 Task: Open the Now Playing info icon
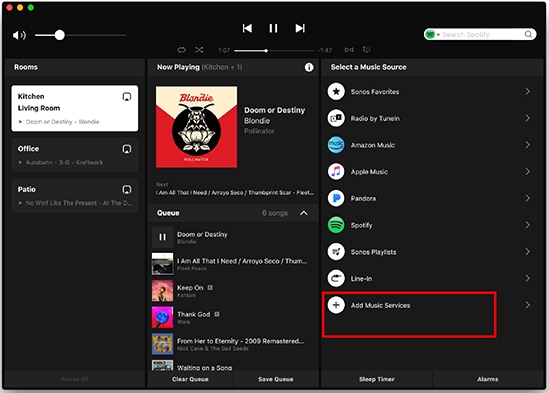pos(309,67)
